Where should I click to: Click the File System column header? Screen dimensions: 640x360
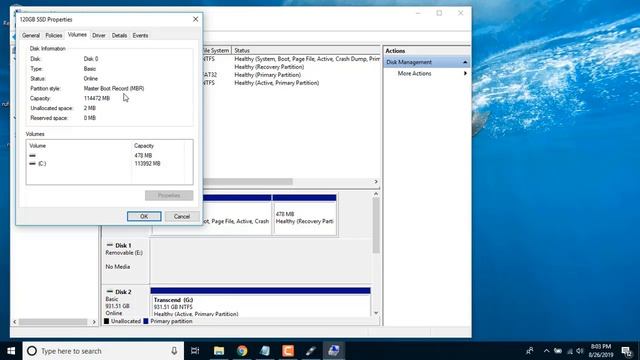coord(216,50)
